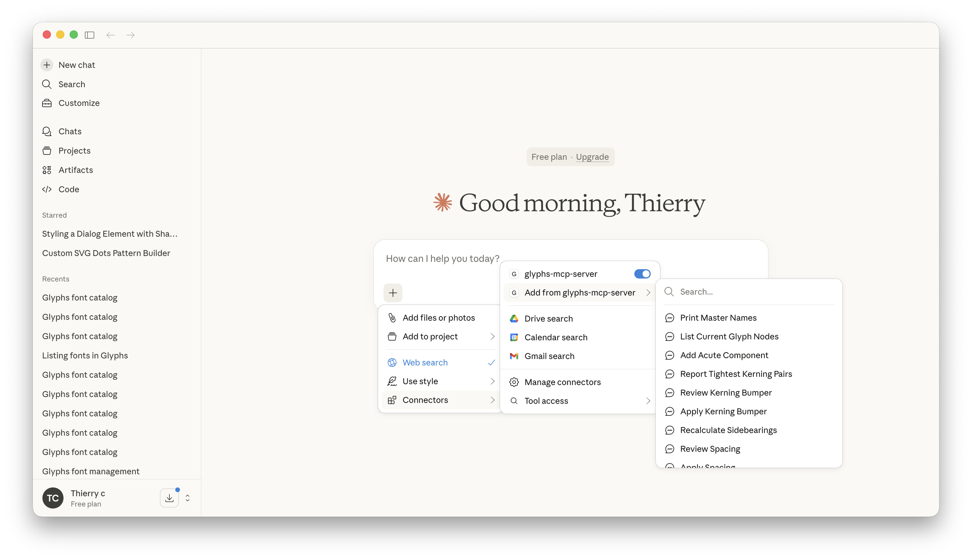Screen dimensions: 972x560
Task: Open the Customize toolbox icon
Action: (47, 103)
